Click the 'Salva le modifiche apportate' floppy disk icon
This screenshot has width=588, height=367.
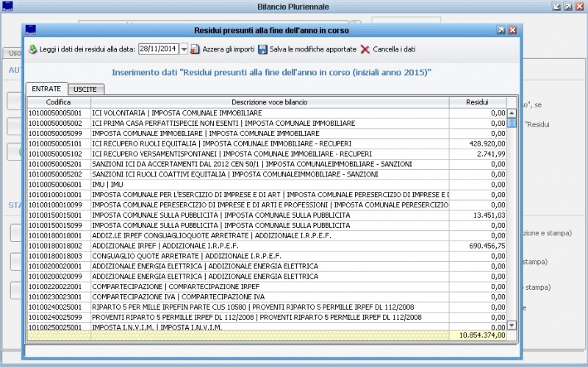[x=262, y=49]
